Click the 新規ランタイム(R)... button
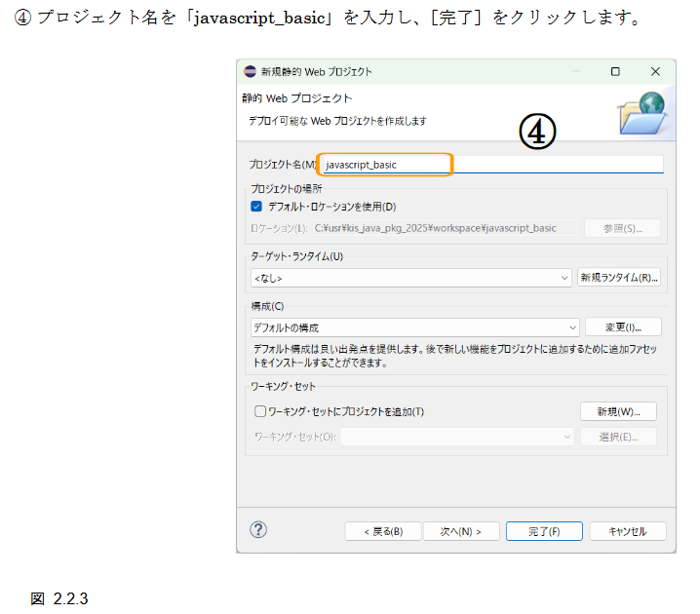The width and height of the screenshot is (700, 614). (x=619, y=278)
